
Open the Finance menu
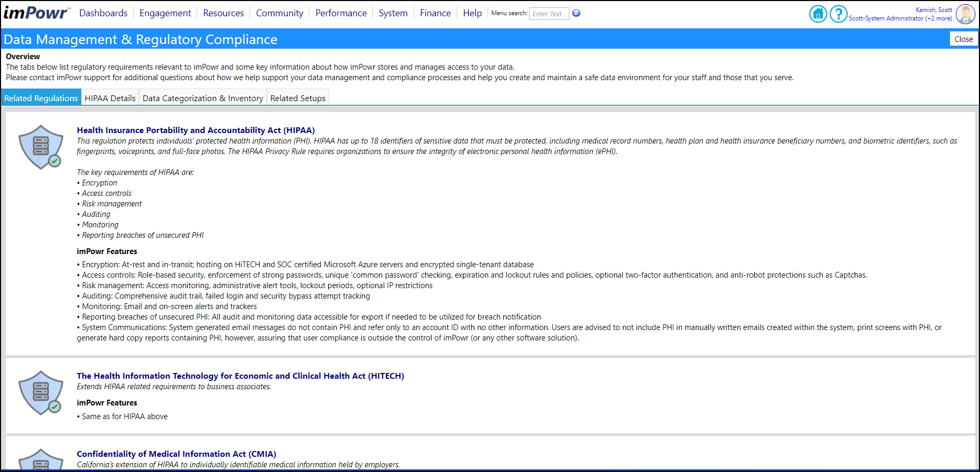[x=435, y=13]
